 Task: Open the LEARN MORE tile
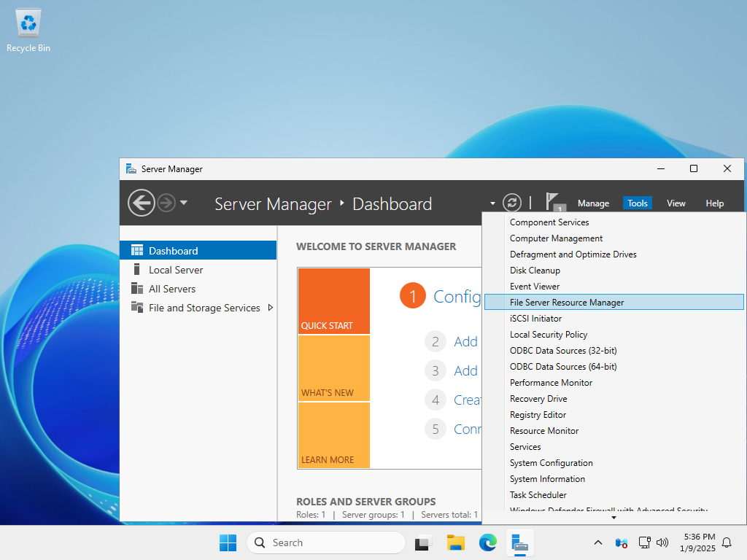click(x=333, y=435)
